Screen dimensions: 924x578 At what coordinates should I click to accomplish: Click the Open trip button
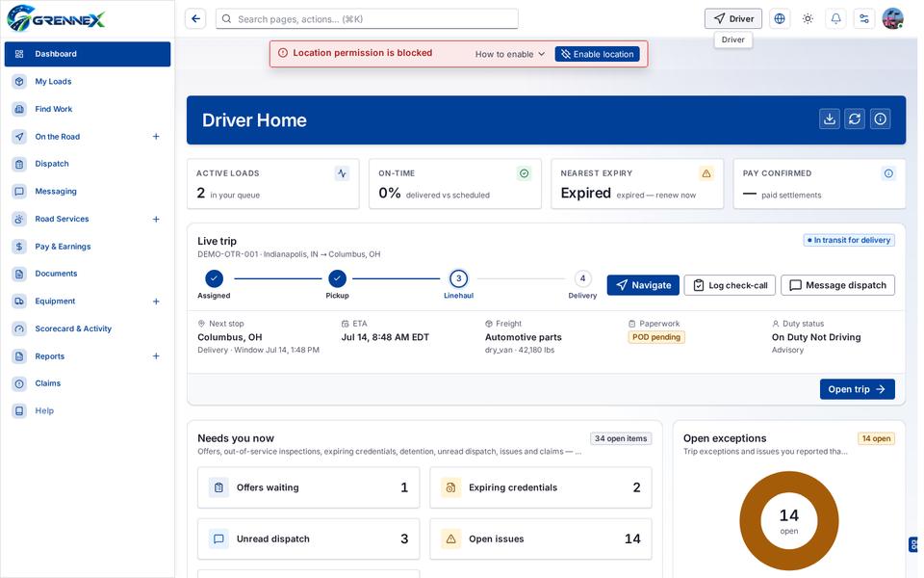click(x=857, y=389)
